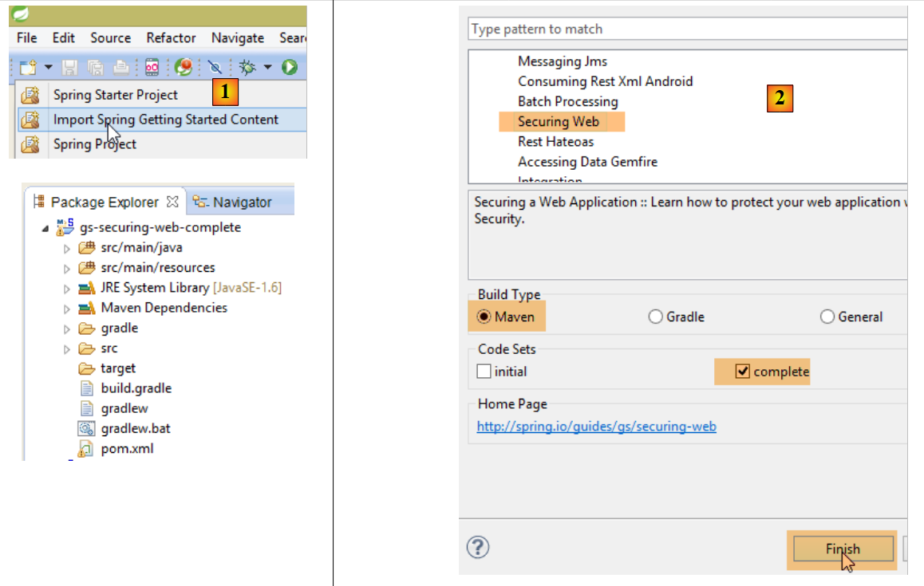Enable the initial code set checkbox
Viewport: 924px width, 586px height.
[x=484, y=372]
